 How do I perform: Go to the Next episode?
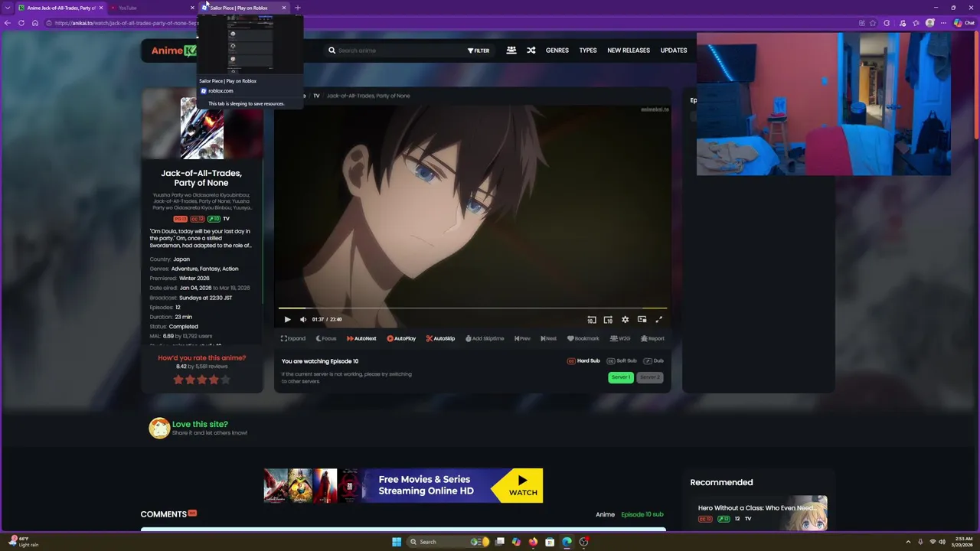point(549,338)
